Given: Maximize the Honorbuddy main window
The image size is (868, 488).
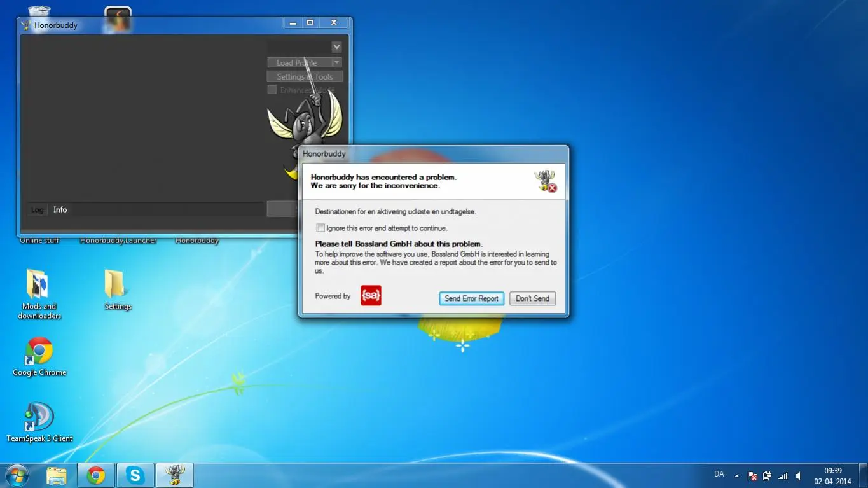Looking at the screenshot, I should tap(310, 23).
